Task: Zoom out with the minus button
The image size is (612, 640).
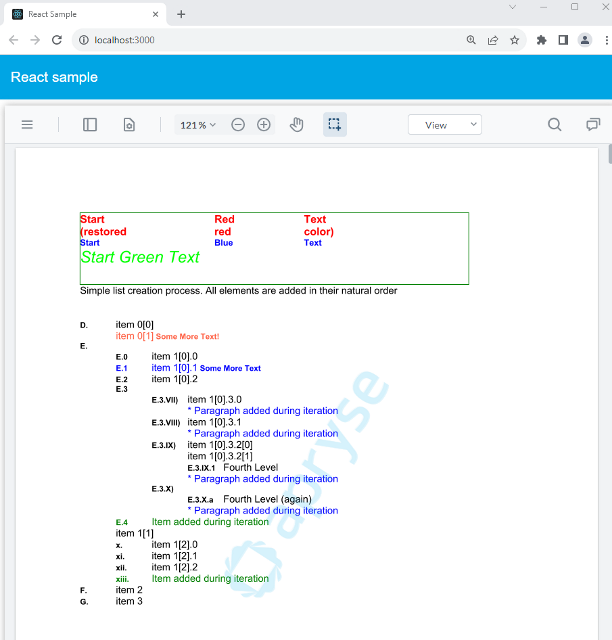Action: click(238, 124)
